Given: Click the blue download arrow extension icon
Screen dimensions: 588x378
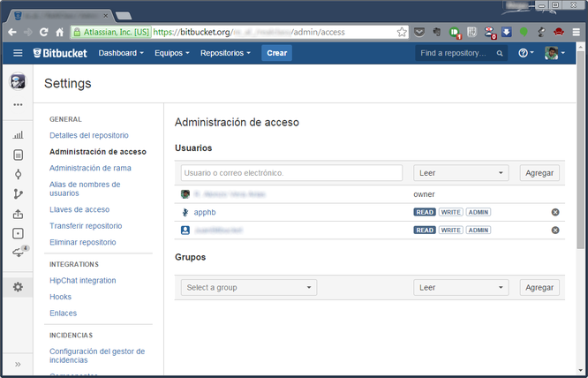Looking at the screenshot, I should click(507, 32).
